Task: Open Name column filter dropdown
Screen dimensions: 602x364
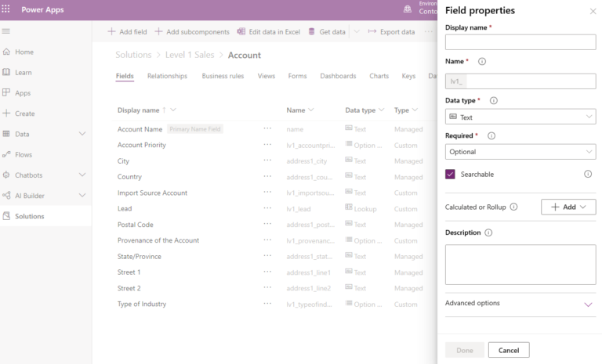Action: pos(311,110)
